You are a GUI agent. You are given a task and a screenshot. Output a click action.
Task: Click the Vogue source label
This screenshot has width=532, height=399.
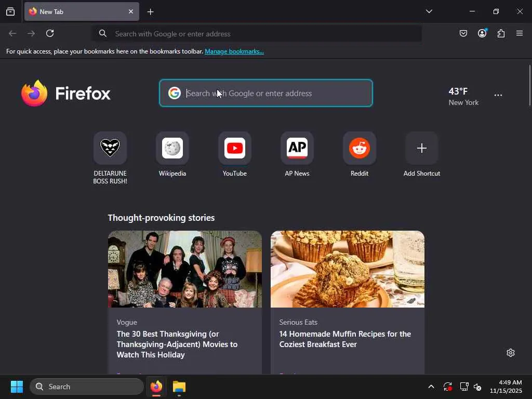click(x=127, y=322)
